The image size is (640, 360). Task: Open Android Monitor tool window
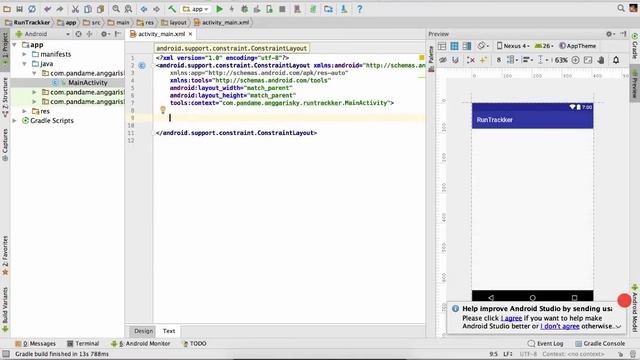pos(141,344)
